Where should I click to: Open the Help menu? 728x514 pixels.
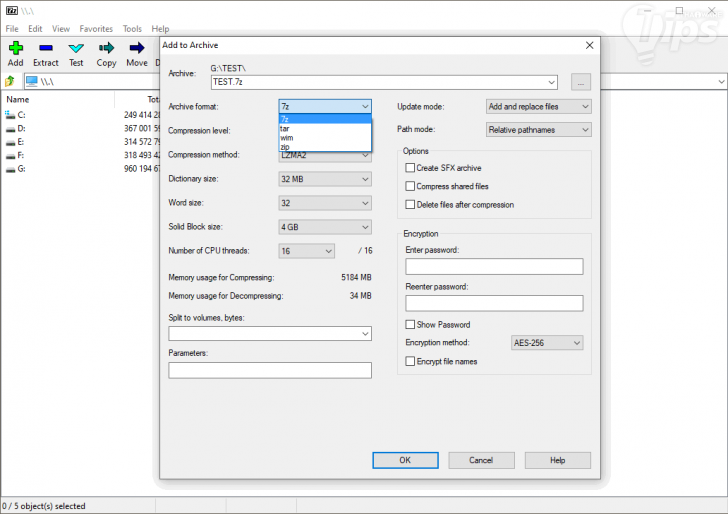[160, 29]
